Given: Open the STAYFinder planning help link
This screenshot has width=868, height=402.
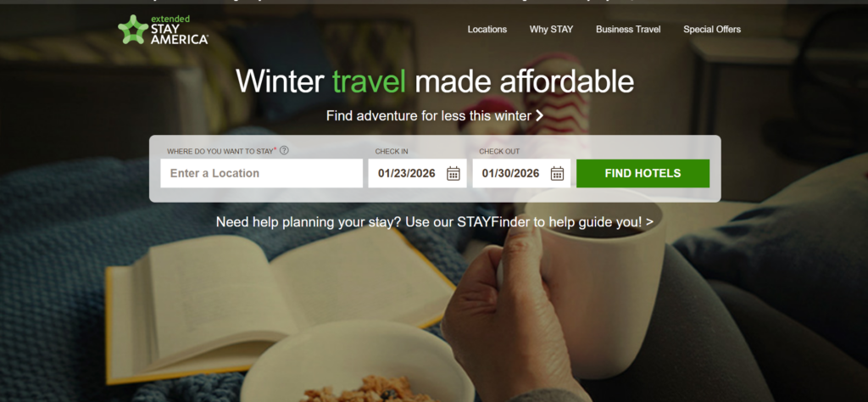Looking at the screenshot, I should 435,222.
